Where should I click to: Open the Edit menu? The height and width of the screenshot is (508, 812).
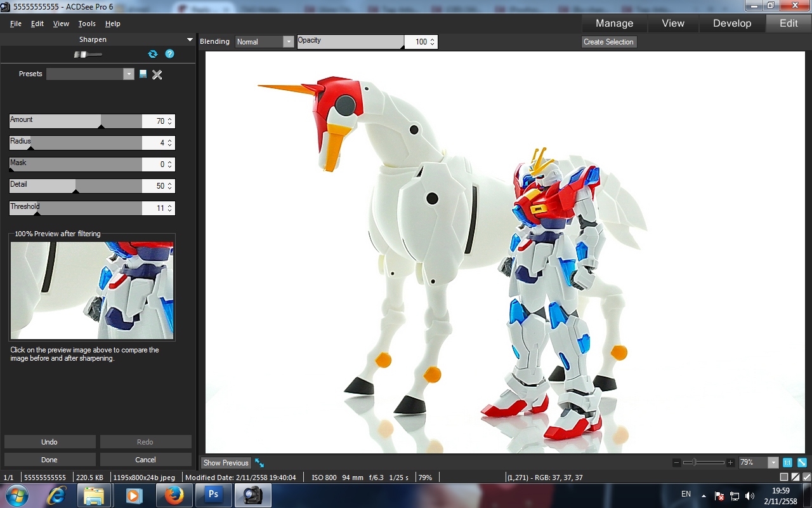[x=37, y=23]
